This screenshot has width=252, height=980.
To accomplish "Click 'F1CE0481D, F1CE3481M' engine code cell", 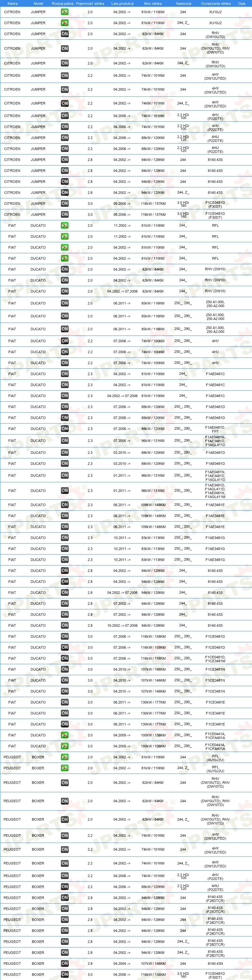I will click(215, 659).
